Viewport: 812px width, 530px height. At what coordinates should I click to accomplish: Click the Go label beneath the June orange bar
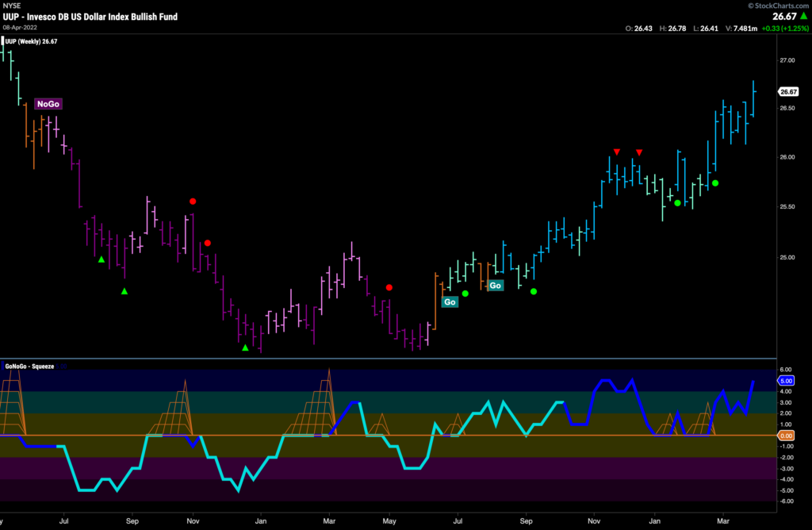point(450,302)
